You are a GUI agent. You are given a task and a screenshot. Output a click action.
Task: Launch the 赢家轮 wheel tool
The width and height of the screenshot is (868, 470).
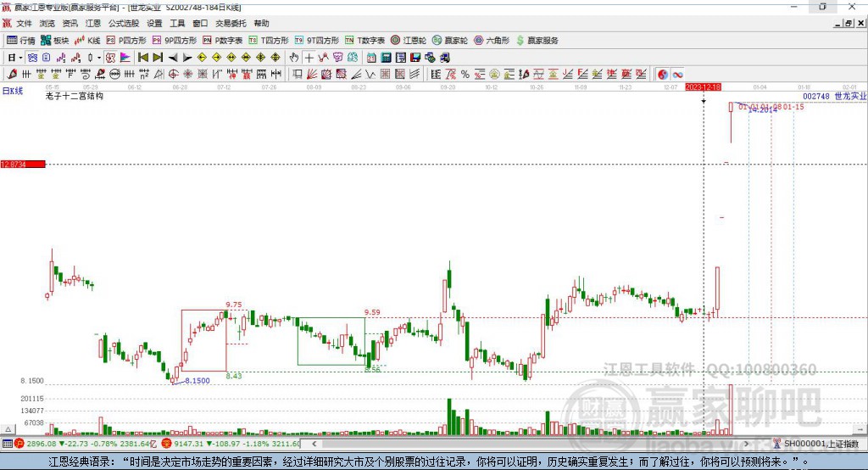point(450,41)
